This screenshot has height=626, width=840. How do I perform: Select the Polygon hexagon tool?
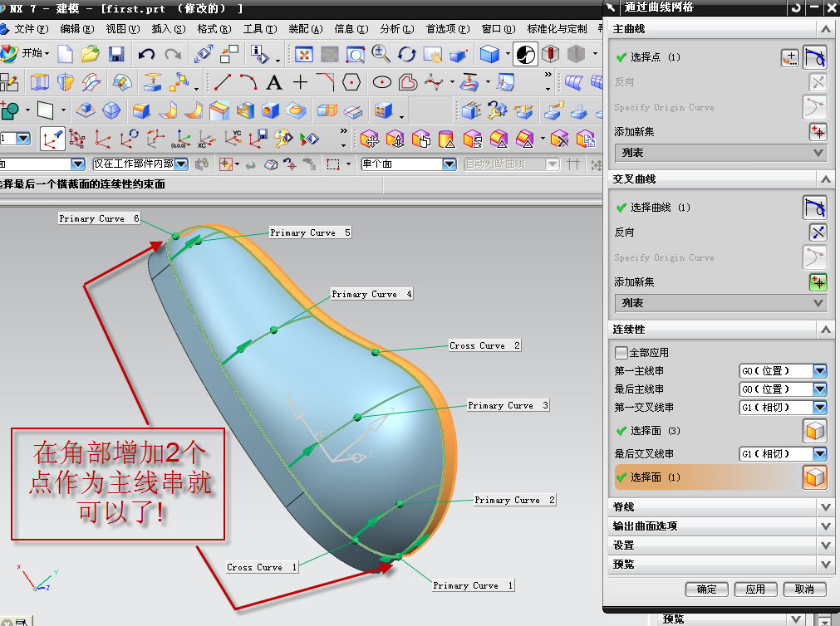pos(351,82)
